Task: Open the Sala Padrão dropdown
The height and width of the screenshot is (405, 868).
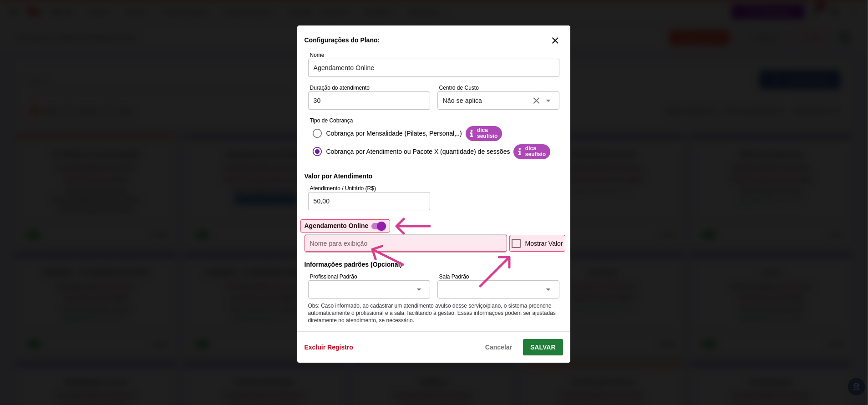Action: 498,289
